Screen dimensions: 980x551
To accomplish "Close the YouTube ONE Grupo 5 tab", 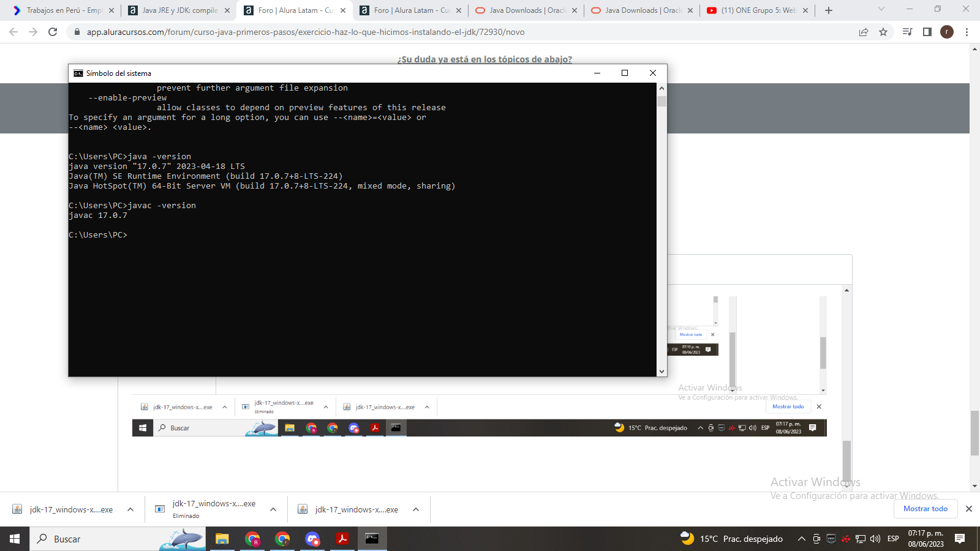I will [805, 10].
